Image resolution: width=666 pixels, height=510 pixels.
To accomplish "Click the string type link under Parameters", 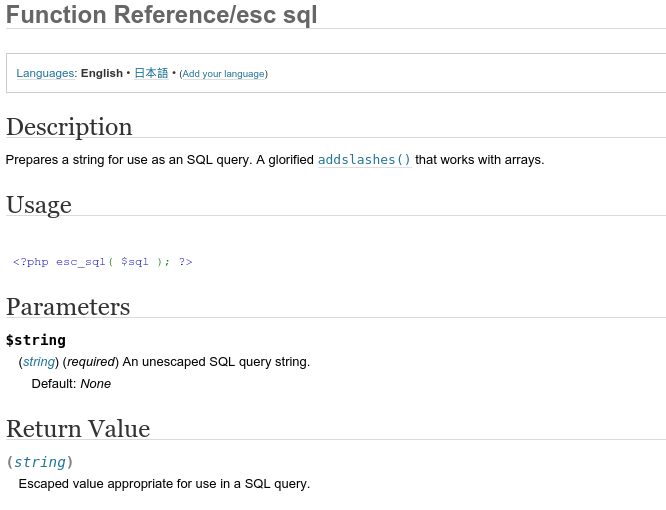I will 39,362.
